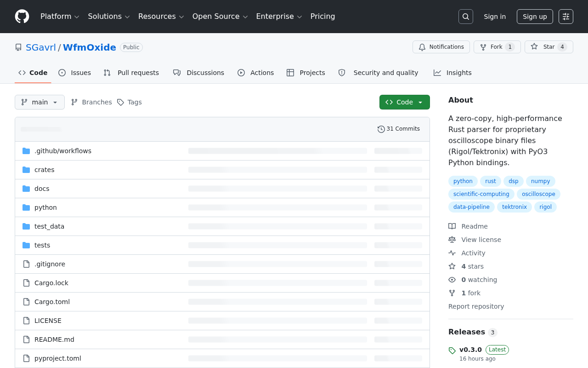Open the search magnifier button

coord(466,17)
